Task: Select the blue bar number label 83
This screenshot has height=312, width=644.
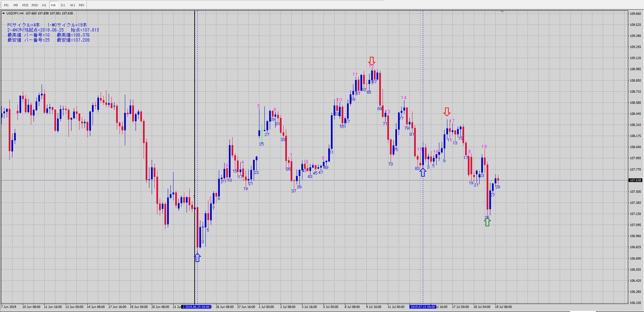Action: (x=417, y=169)
